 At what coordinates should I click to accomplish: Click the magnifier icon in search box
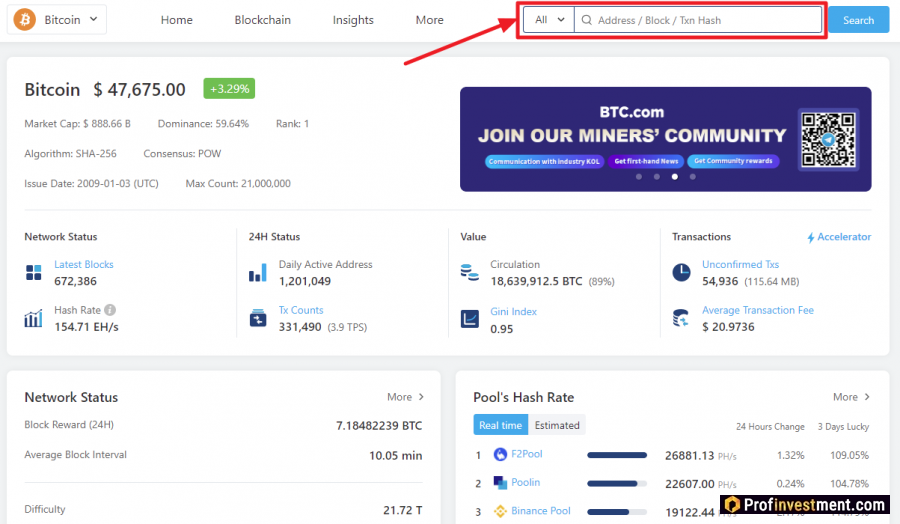coord(587,20)
